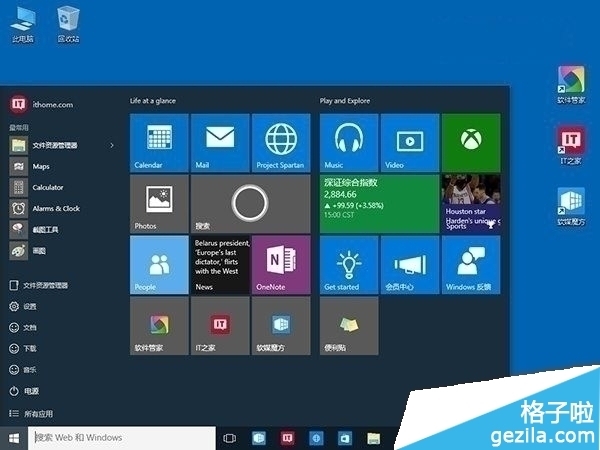This screenshot has height=450, width=600.
Task: Open Calculator from the most used list
Action: click(x=37, y=188)
